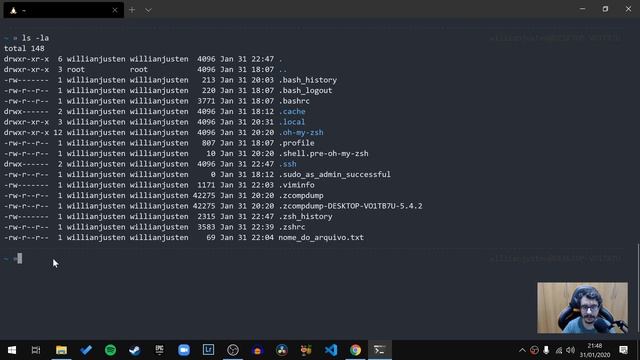The height and width of the screenshot is (360, 640).
Task: Click the .sudo_as_admin_successful filename
Action: click(334, 174)
